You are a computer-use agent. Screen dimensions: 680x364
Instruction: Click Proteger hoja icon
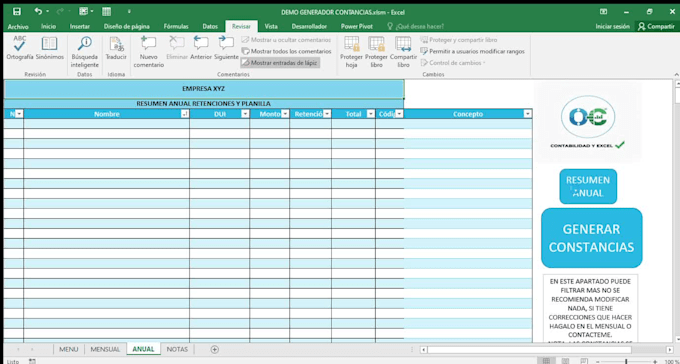(x=351, y=52)
